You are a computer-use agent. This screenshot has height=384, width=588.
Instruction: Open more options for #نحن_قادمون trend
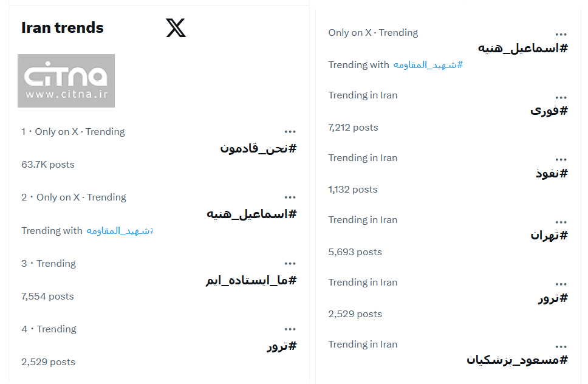pyautogui.click(x=290, y=131)
